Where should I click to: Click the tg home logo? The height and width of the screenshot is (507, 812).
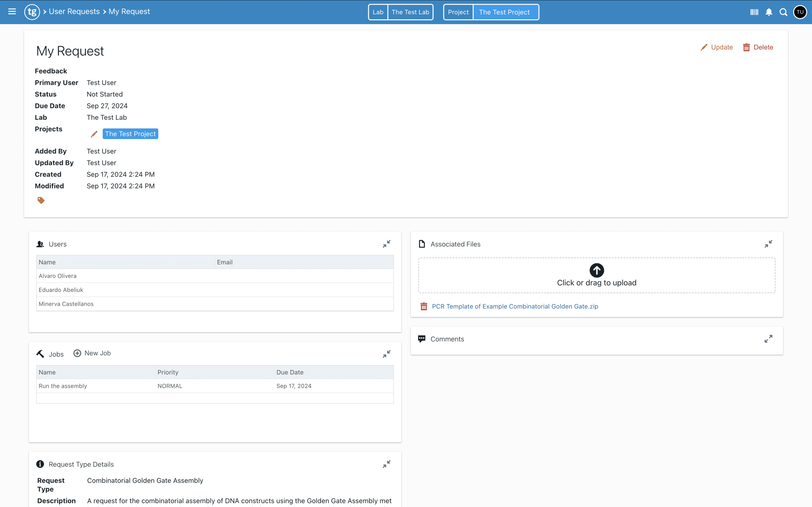(32, 12)
